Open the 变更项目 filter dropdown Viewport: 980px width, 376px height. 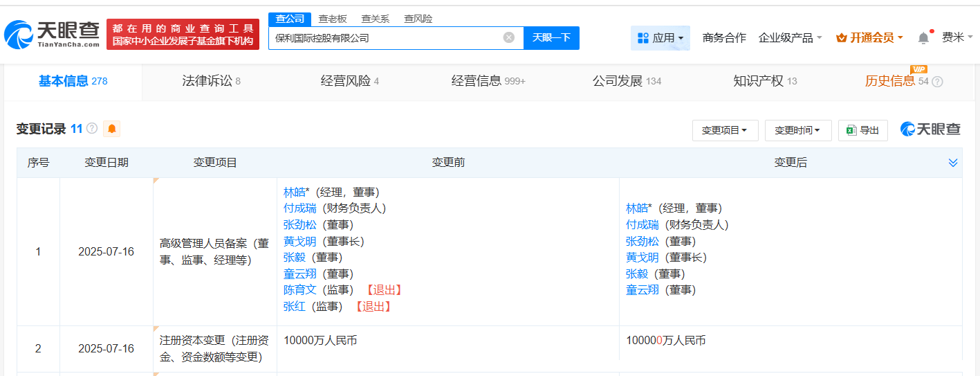(x=725, y=130)
